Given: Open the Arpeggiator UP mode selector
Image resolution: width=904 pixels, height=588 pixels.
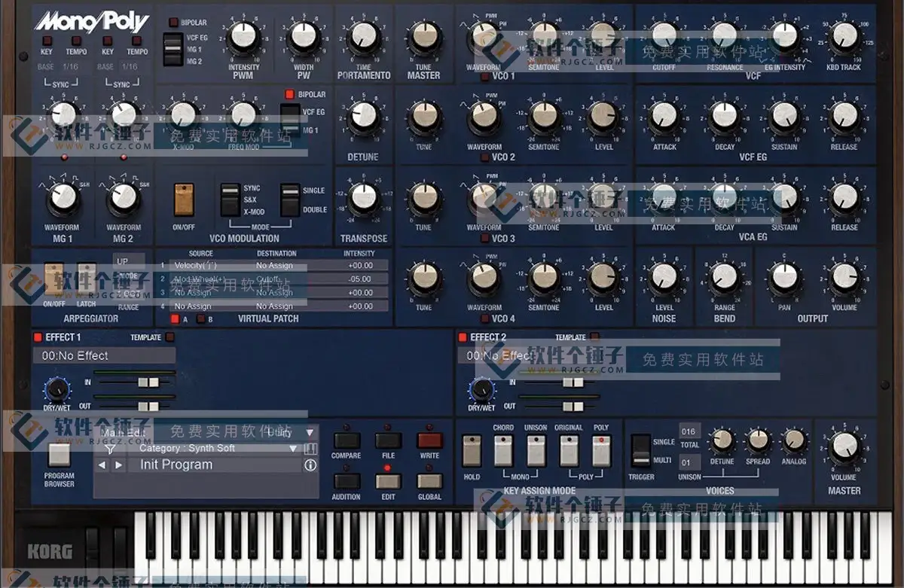Looking at the screenshot, I should [128, 262].
